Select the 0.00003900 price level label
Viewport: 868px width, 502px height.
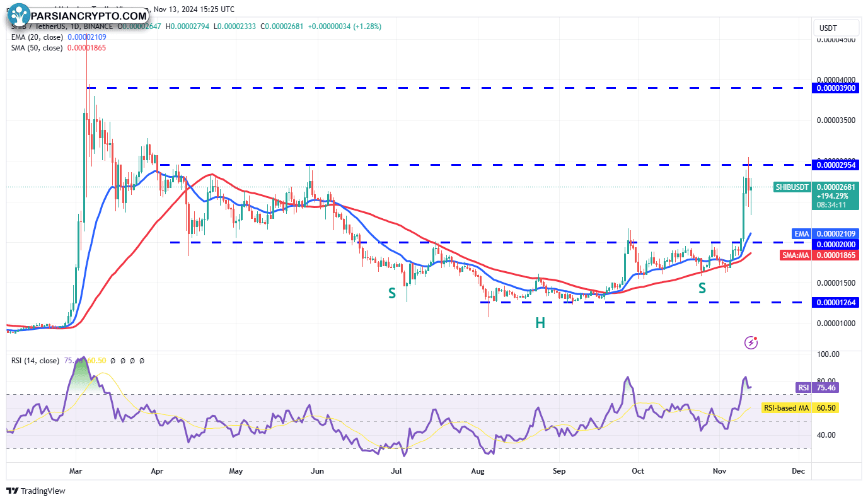pos(836,88)
